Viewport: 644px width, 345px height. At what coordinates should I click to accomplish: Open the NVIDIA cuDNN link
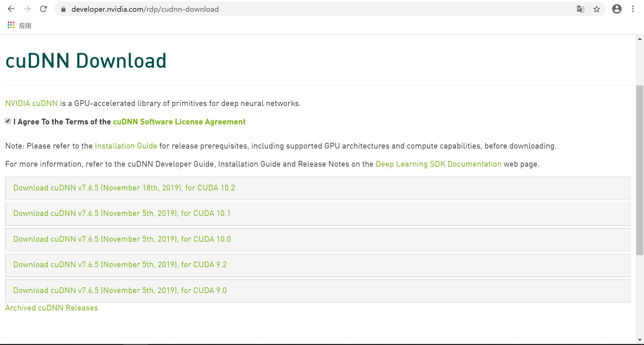32,103
